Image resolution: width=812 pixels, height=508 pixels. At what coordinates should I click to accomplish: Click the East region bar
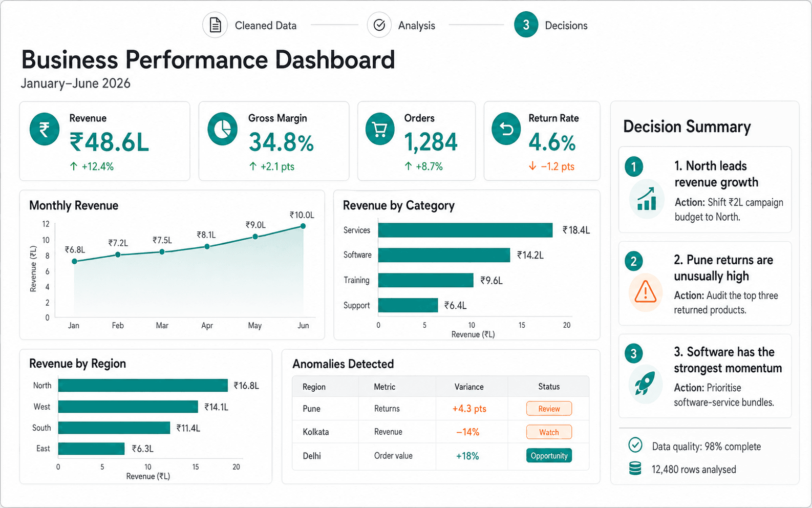(91, 449)
